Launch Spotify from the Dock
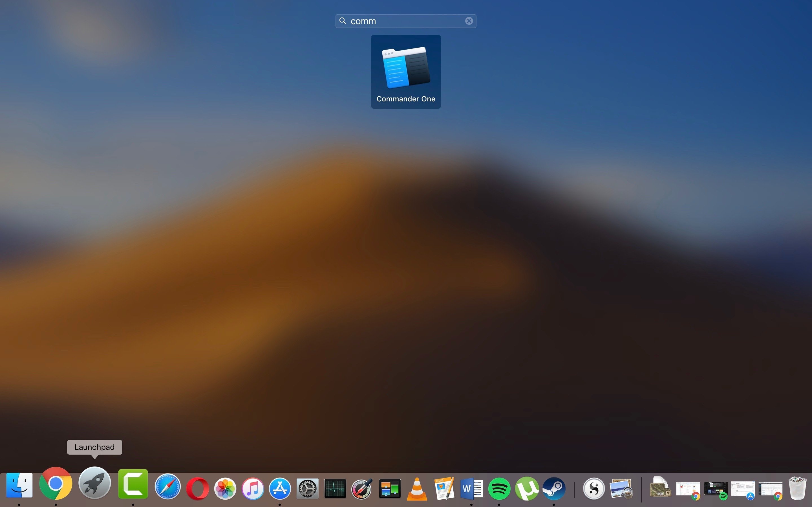 (499, 488)
